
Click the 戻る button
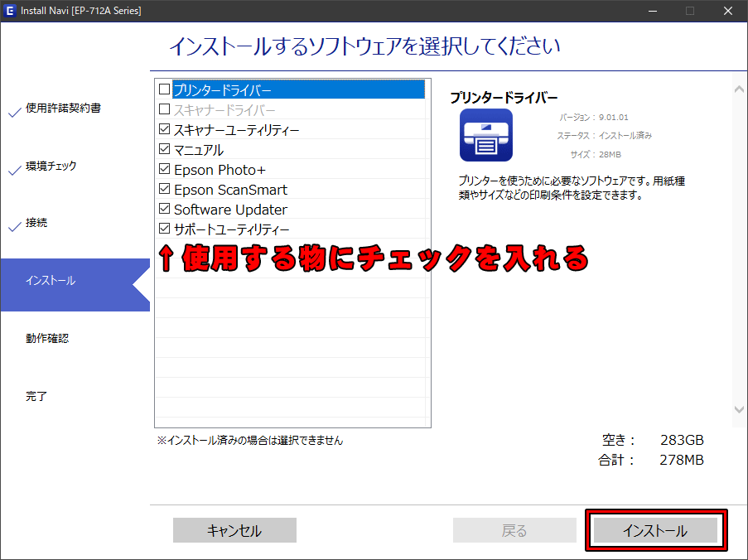(x=514, y=530)
